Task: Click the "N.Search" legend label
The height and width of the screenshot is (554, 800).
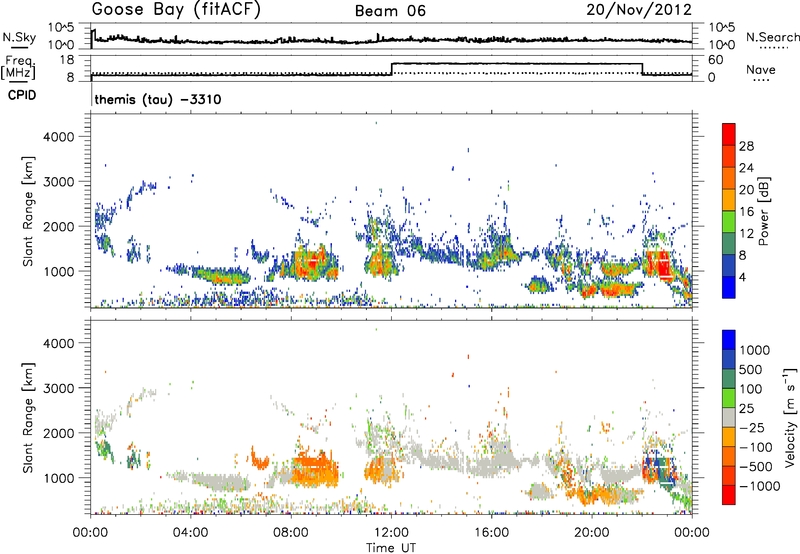Action: (x=772, y=37)
